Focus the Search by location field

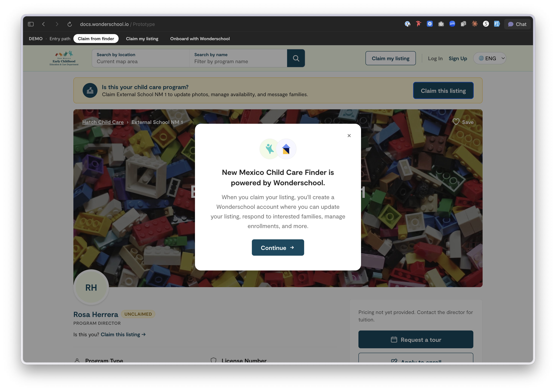[x=141, y=58]
